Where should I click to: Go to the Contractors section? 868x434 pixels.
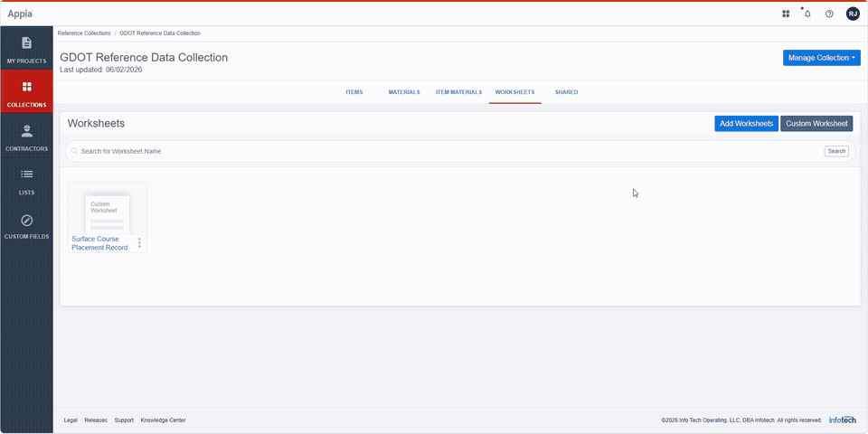[x=26, y=137]
